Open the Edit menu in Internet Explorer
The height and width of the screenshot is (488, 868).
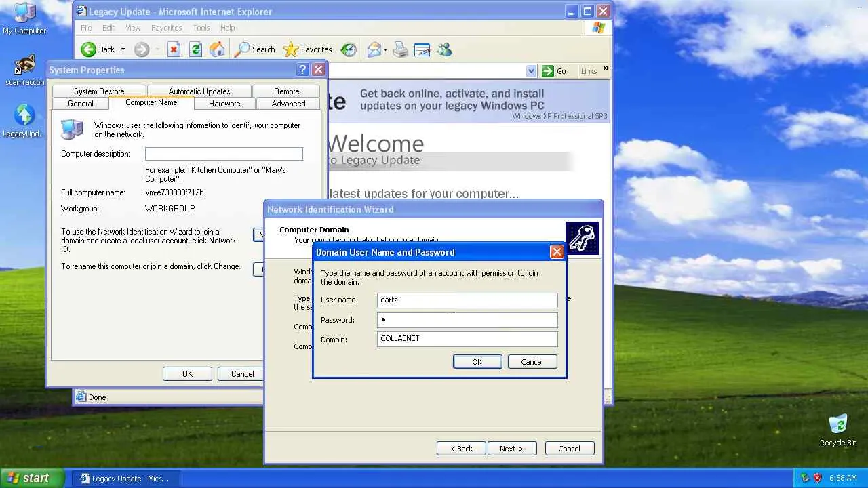pos(108,28)
